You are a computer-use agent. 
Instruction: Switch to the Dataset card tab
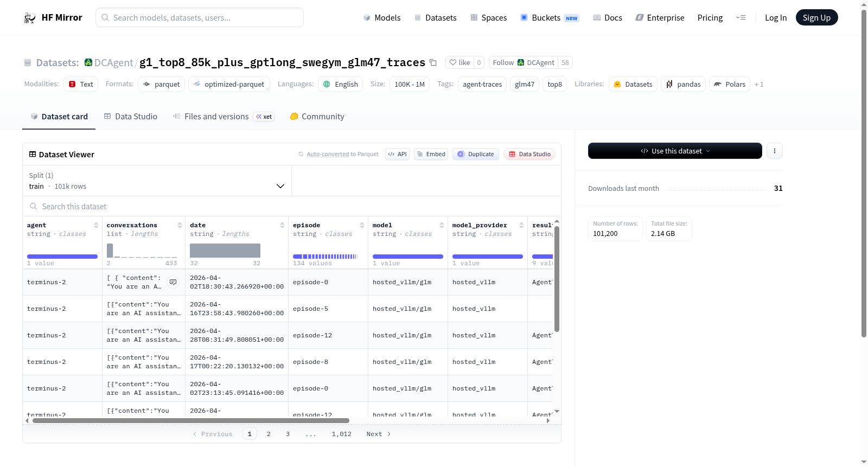59,117
